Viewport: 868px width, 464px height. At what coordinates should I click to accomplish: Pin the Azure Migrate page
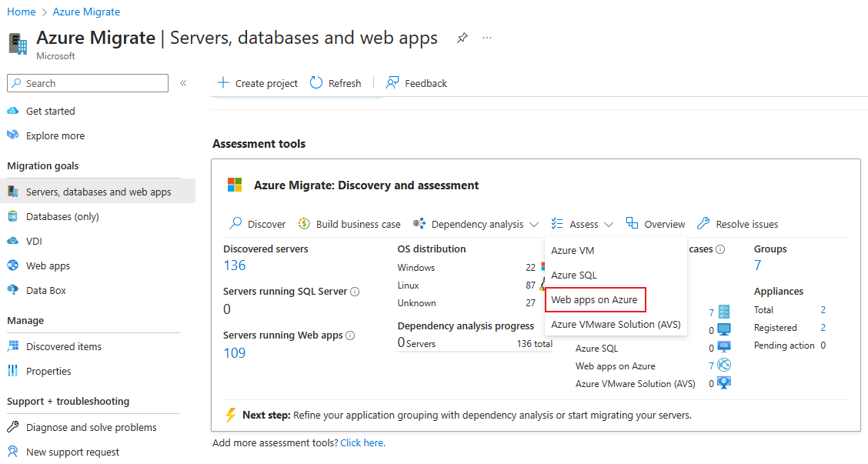coord(462,38)
